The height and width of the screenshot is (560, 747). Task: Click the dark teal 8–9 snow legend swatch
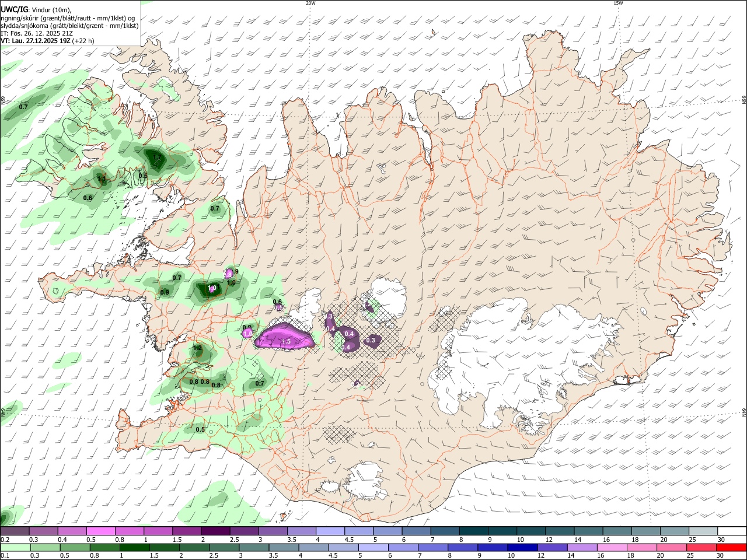[x=473, y=531]
